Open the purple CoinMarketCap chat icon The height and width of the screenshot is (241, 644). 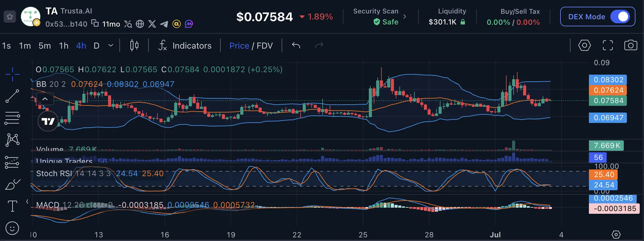(x=189, y=24)
